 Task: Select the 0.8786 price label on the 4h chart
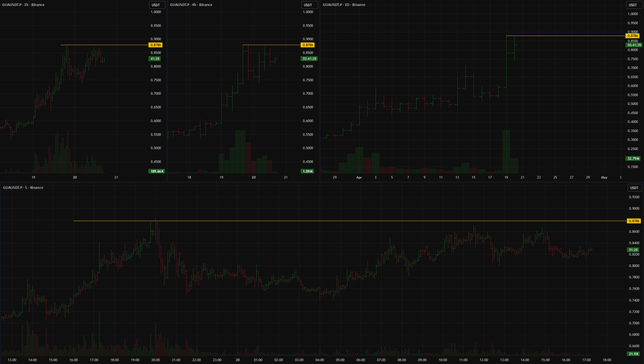(x=308, y=45)
